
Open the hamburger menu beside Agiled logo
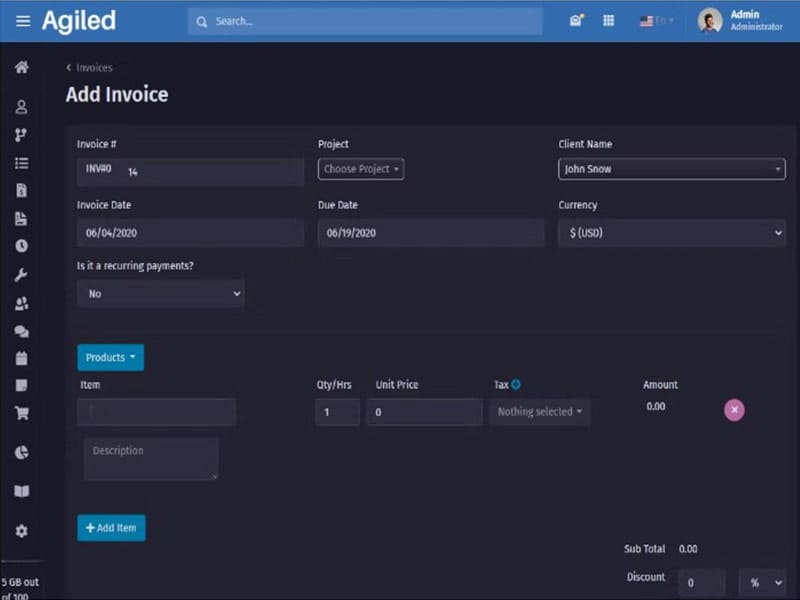[22, 21]
